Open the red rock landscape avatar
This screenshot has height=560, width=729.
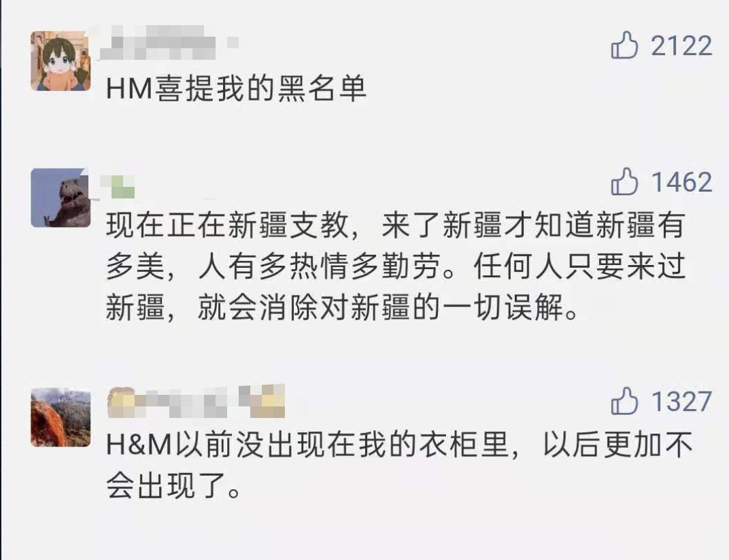tap(61, 417)
